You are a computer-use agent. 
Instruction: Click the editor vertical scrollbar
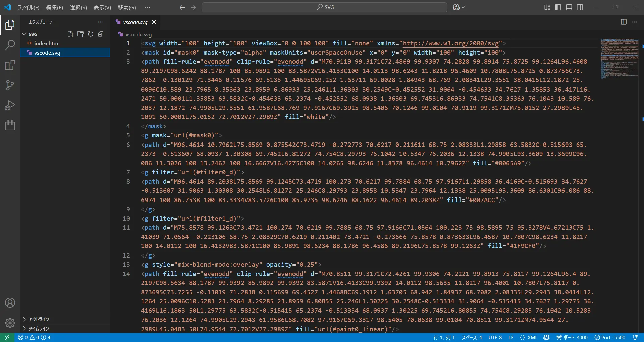pyautogui.click(x=641, y=185)
